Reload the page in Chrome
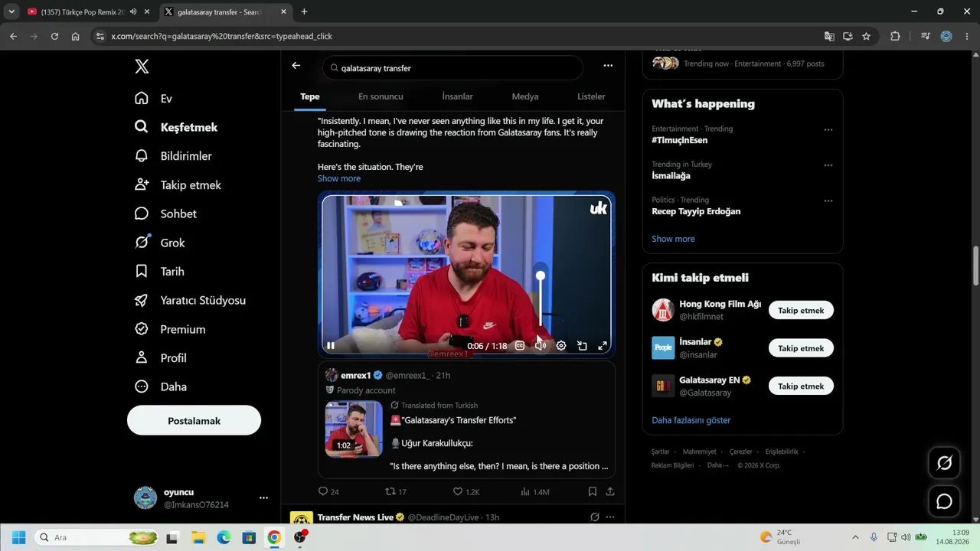The width and height of the screenshot is (980, 551). 54,36
